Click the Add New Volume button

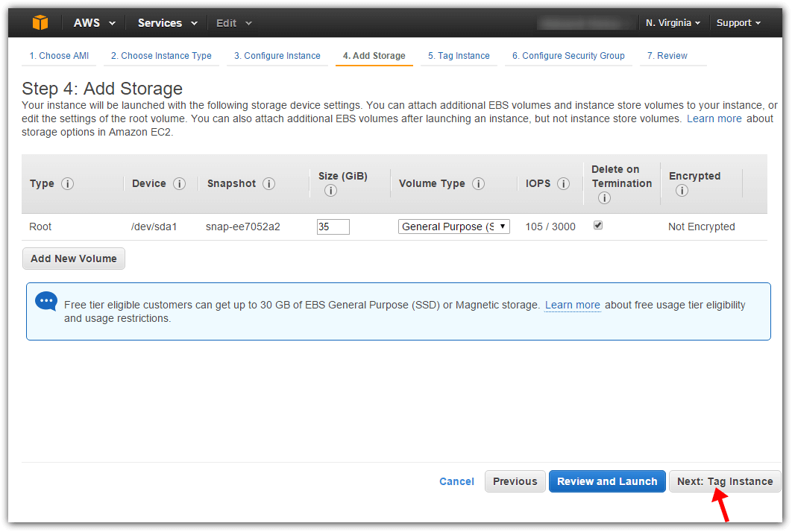pyautogui.click(x=74, y=259)
